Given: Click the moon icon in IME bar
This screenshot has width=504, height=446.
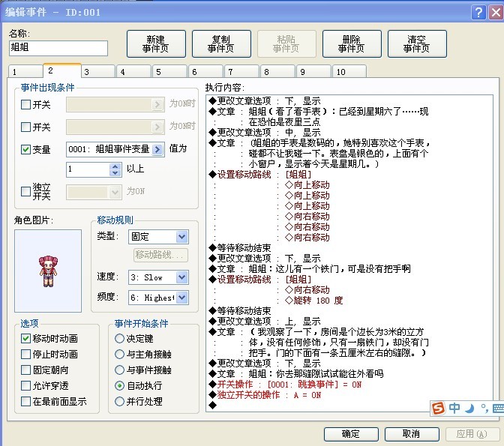Looking at the screenshot, I should 470,409.
